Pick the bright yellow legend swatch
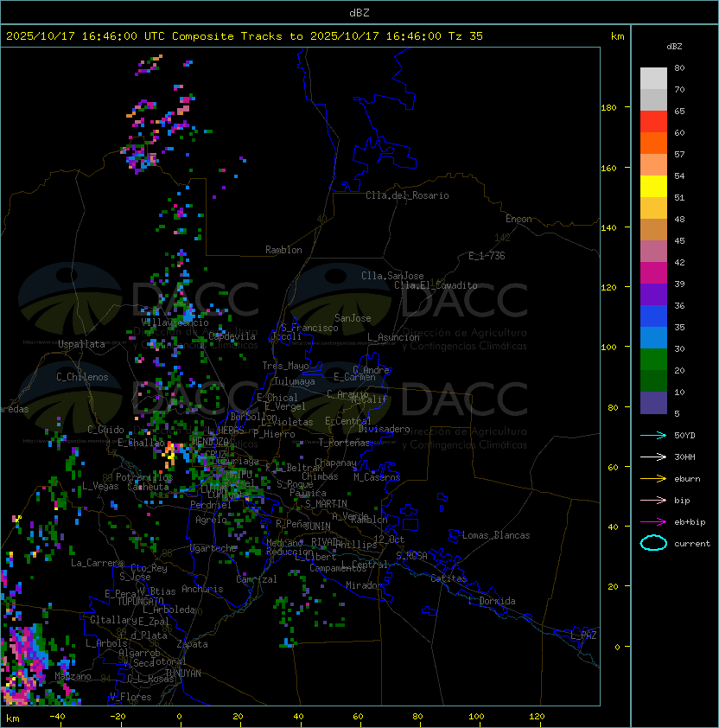719x728 pixels. pos(653,187)
